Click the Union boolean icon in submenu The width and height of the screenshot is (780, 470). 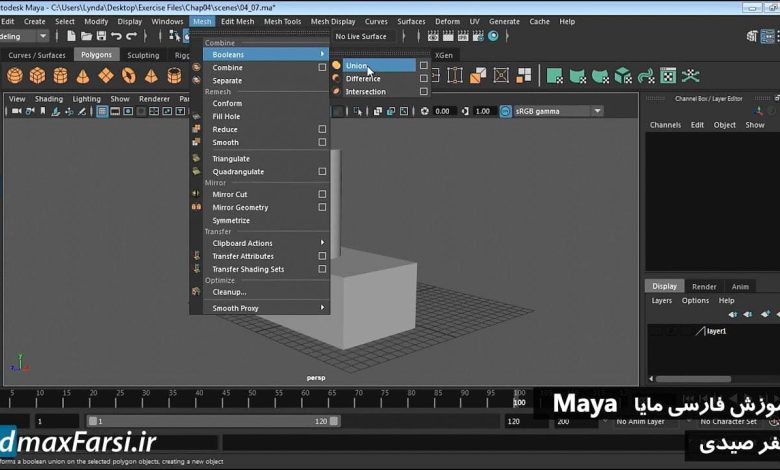pyautogui.click(x=337, y=66)
